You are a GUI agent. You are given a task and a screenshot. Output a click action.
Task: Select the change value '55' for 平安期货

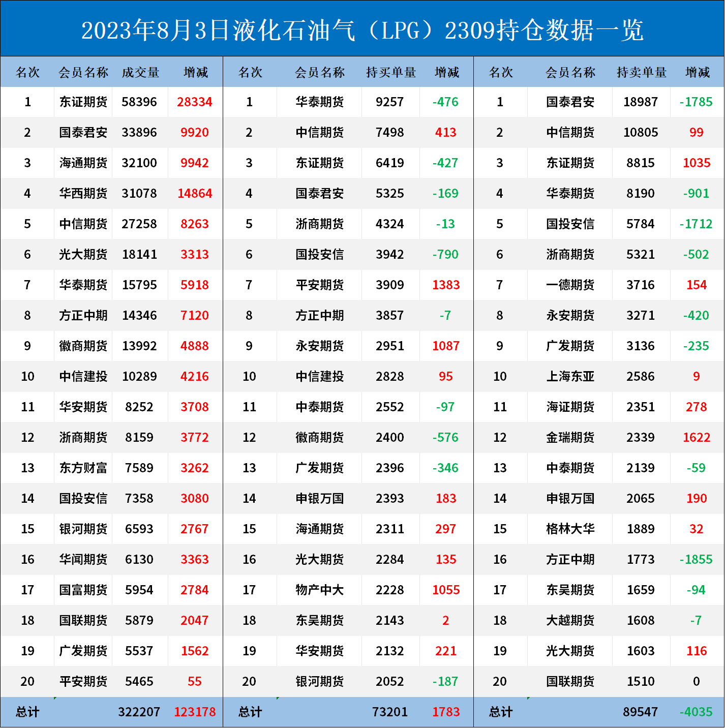(x=195, y=682)
